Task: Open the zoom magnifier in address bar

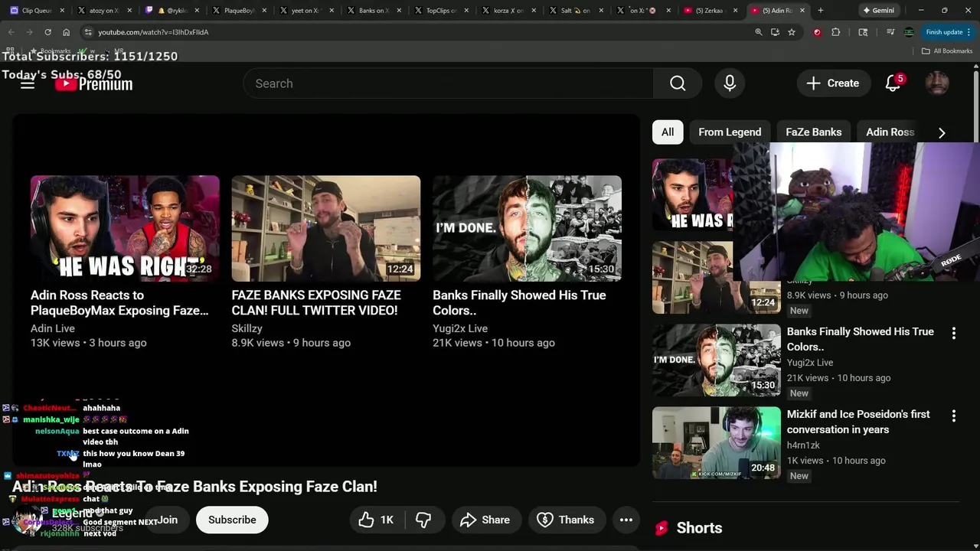Action: coord(759,32)
